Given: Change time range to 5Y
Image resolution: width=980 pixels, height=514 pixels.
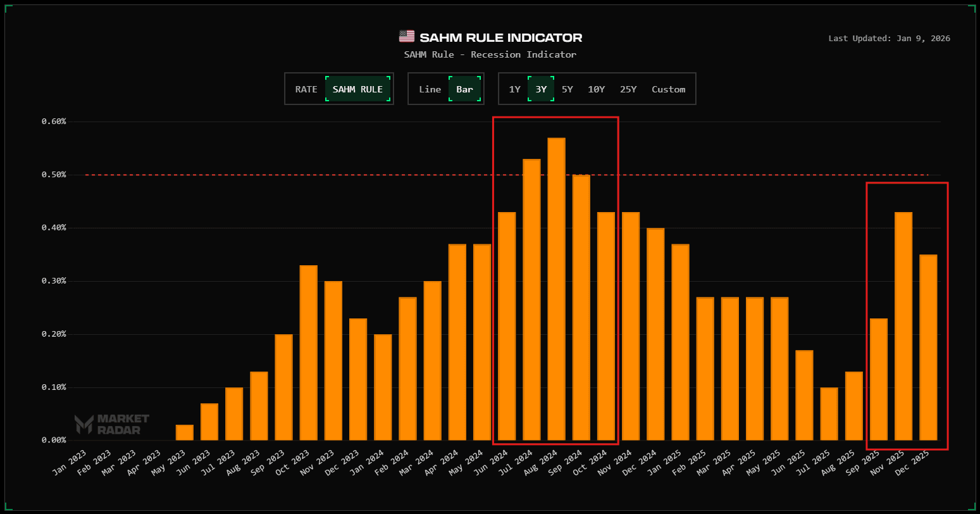Looking at the screenshot, I should tap(567, 89).
